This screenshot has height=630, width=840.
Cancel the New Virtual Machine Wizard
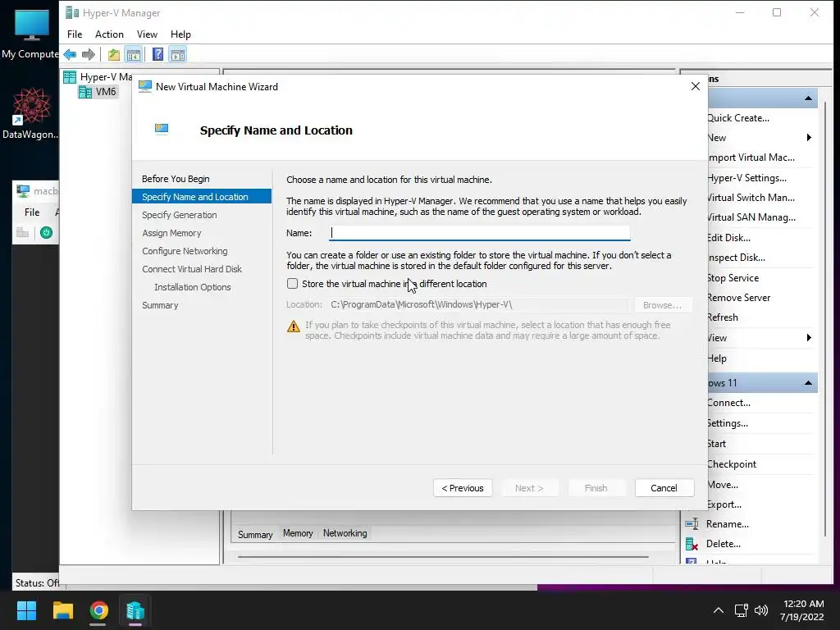(x=664, y=488)
